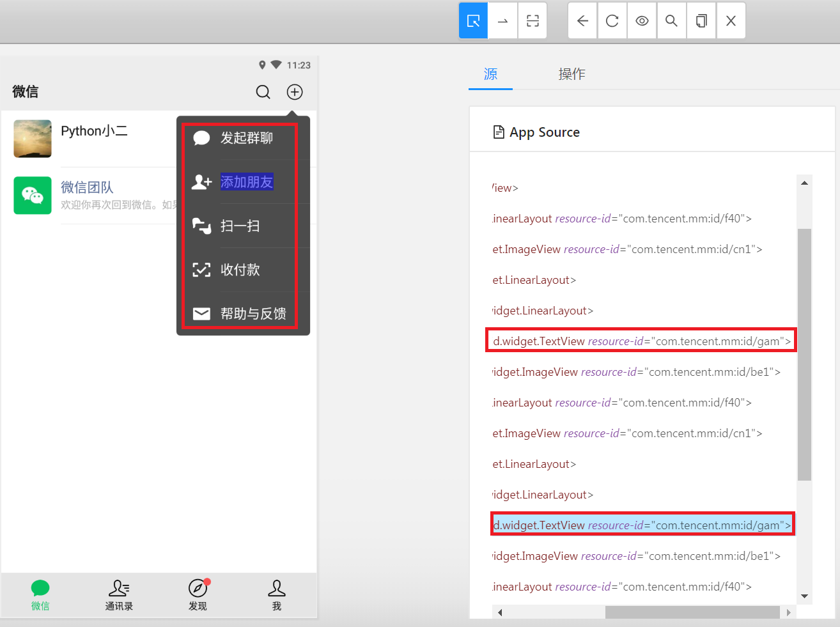The height and width of the screenshot is (627, 840).
Task: Click the 微信 title in header
Action: 26,92
